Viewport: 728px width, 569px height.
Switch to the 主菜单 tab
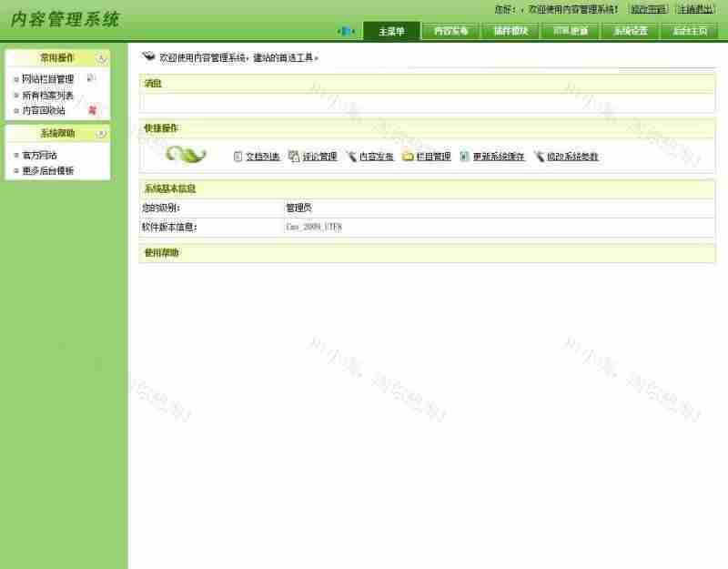391,31
